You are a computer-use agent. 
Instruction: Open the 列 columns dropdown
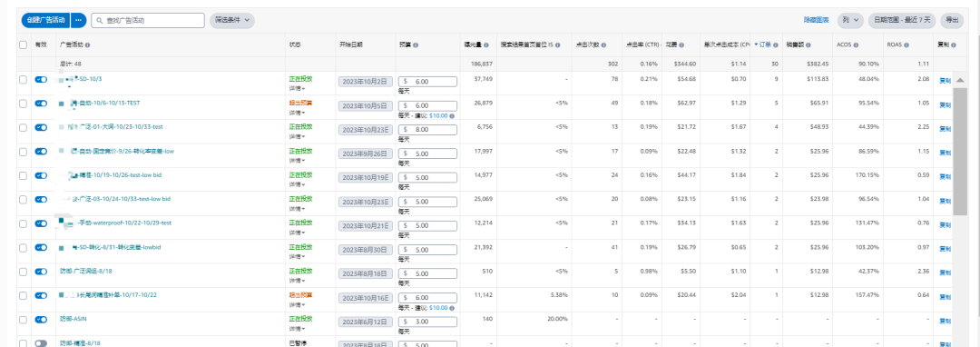click(x=850, y=20)
